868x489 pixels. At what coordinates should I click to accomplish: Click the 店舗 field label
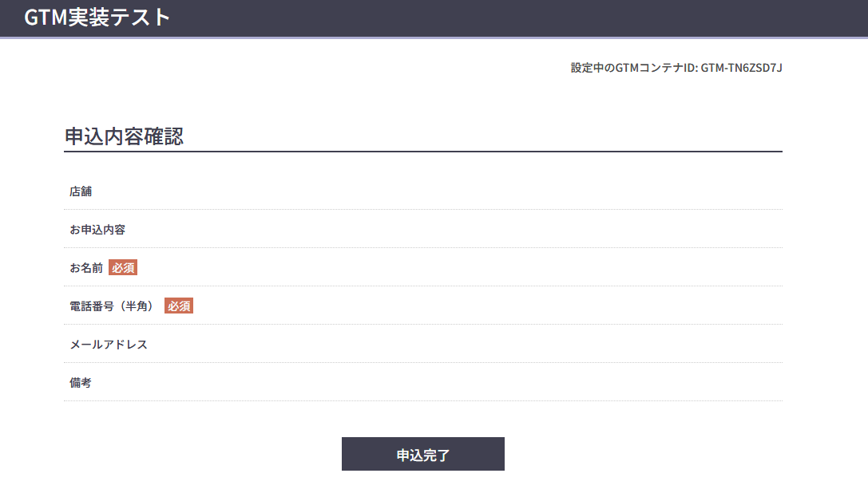81,191
